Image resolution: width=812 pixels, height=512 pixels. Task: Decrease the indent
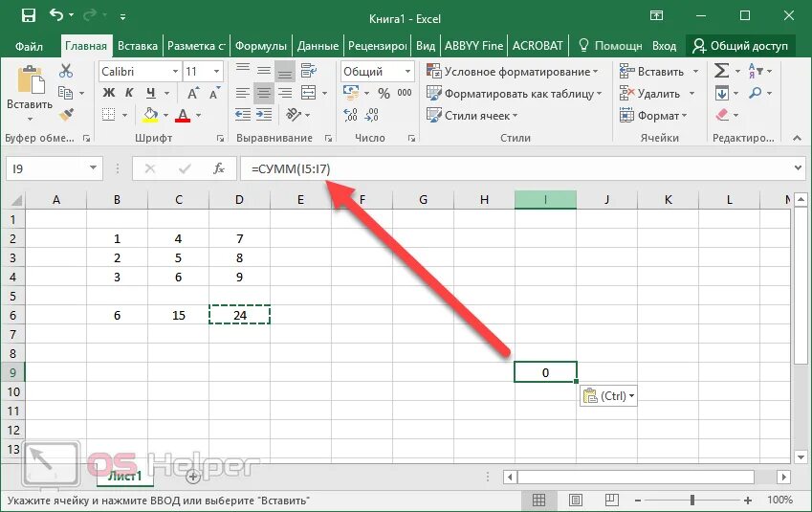pyautogui.click(x=242, y=115)
